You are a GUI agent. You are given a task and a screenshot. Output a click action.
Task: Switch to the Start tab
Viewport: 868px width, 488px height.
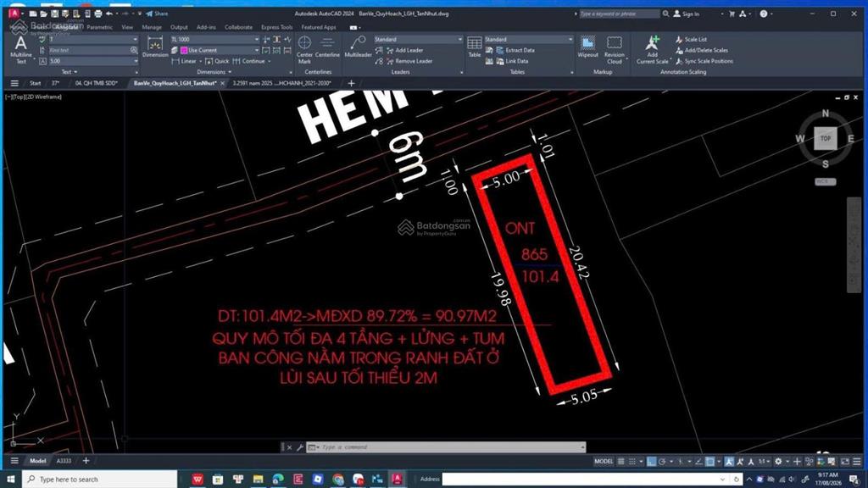tap(35, 84)
